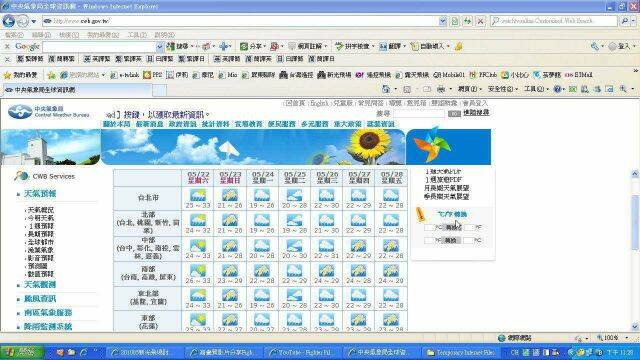The height and width of the screenshot is (360, 640).
Task: Expand the Google toolbar search box dropdown
Action: click(160, 47)
